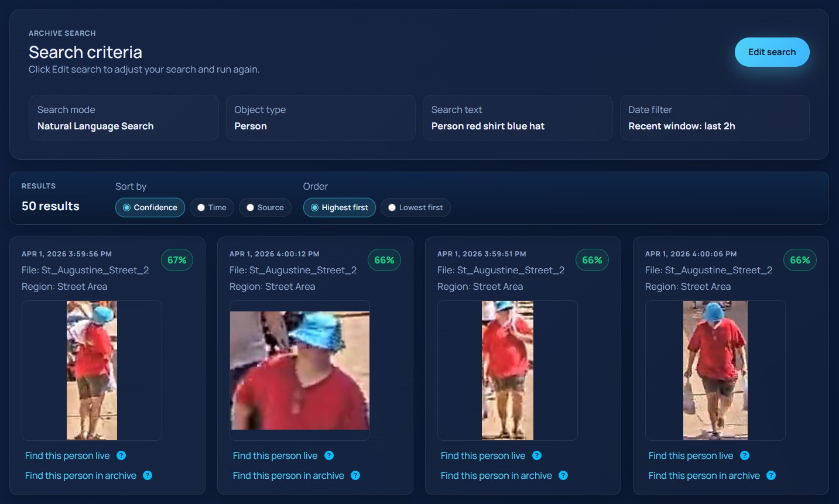Choose Lowest first ordering
This screenshot has width=839, height=504.
415,207
